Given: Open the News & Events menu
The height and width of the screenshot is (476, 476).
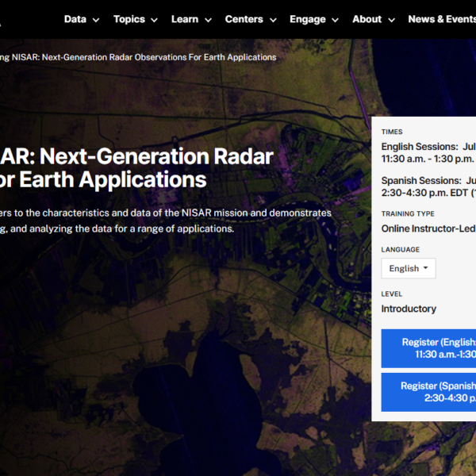Looking at the screenshot, I should pyautogui.click(x=442, y=19).
